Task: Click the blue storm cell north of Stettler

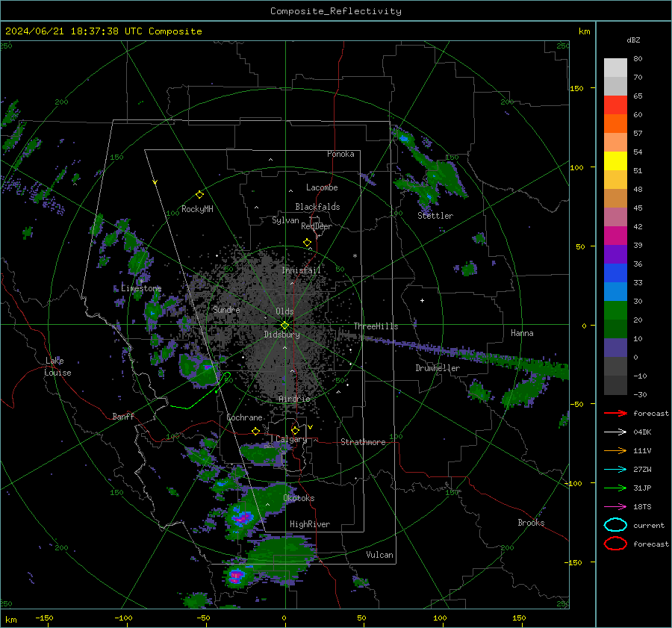Action: click(404, 138)
